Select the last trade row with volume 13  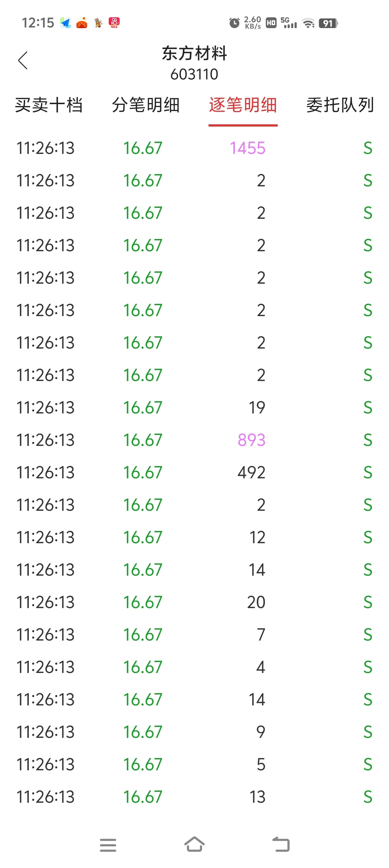pyautogui.click(x=194, y=797)
